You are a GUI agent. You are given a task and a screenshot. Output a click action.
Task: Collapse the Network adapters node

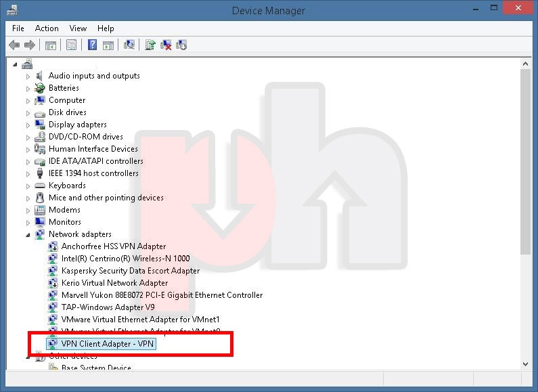point(28,235)
